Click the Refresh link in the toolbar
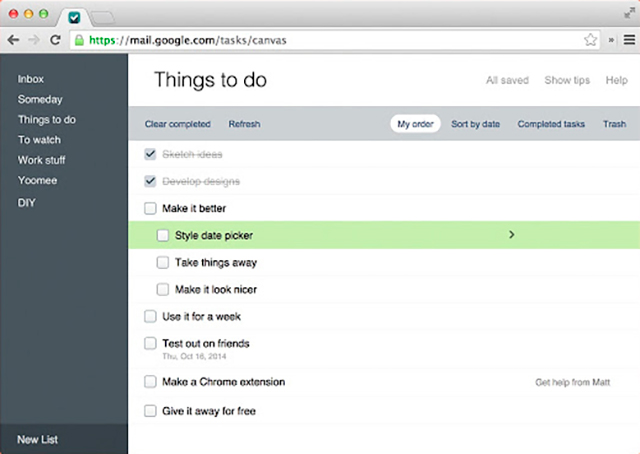This screenshot has height=454, width=640. coord(244,124)
